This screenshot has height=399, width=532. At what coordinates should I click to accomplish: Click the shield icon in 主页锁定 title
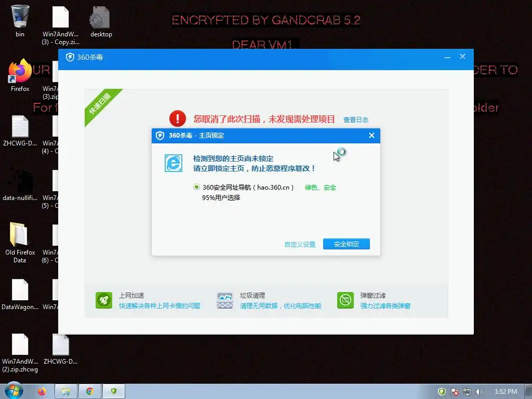[x=160, y=136]
